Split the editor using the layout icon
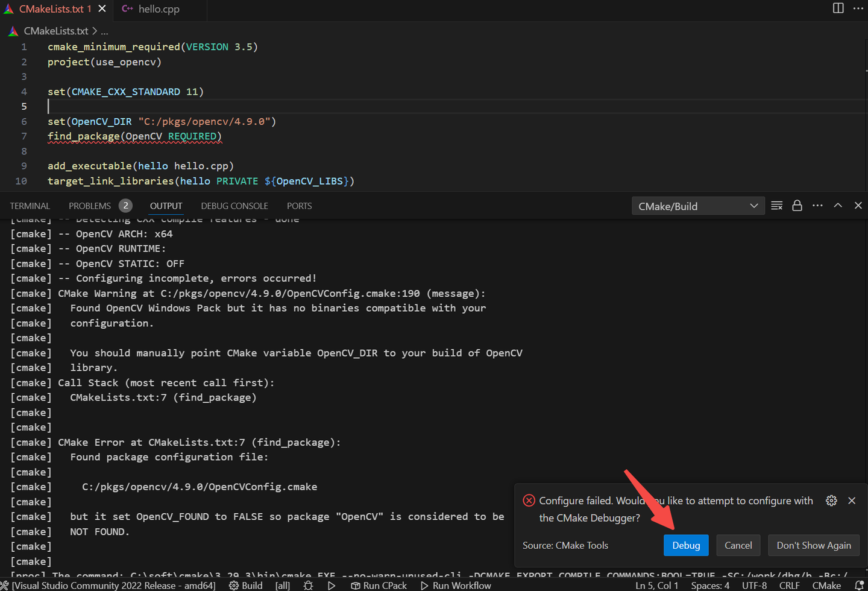 [838, 8]
